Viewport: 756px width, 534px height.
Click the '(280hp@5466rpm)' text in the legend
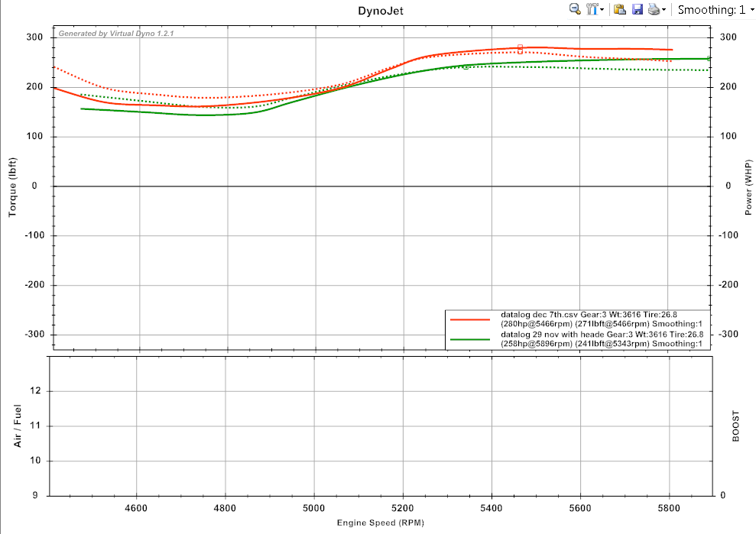pyautogui.click(x=536, y=324)
